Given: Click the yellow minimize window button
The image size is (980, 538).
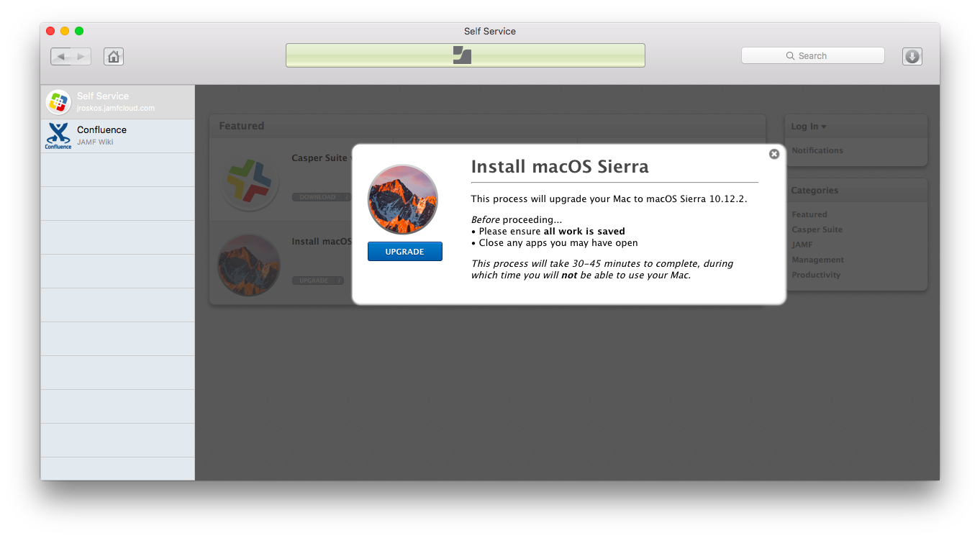Looking at the screenshot, I should pyautogui.click(x=65, y=31).
